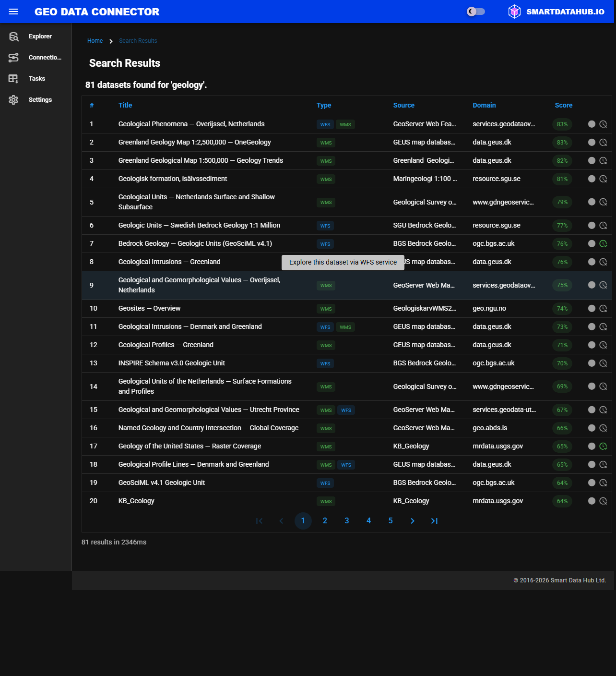Viewport: 616px width, 676px height.
Task: Click the SmartDataHub cube logo
Action: point(514,12)
